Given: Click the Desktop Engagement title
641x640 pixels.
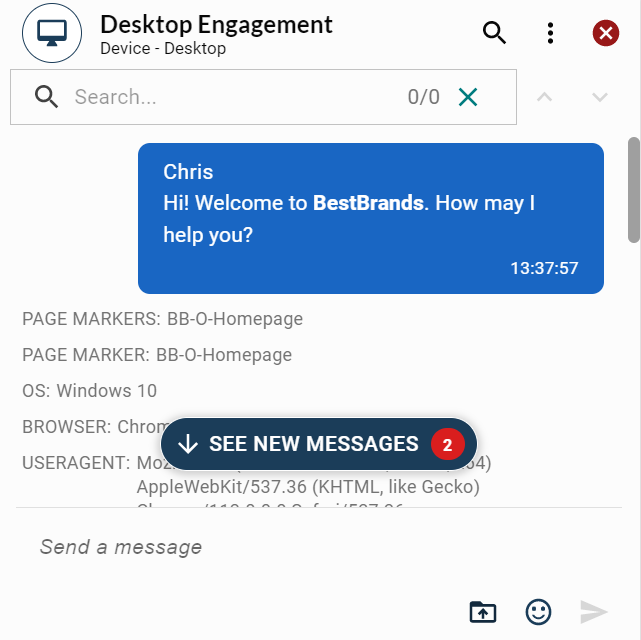Looking at the screenshot, I should click(x=216, y=25).
